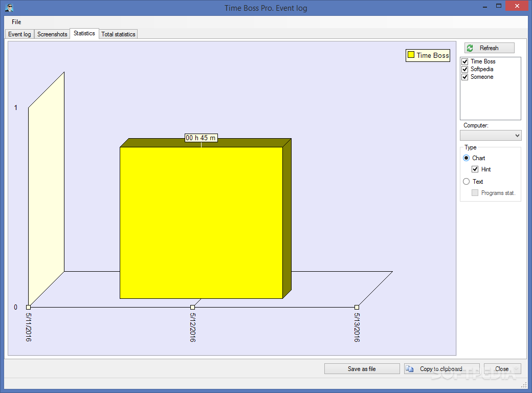532x393 pixels.
Task: Click the 5/11/2016 date label
Action: 29,327
